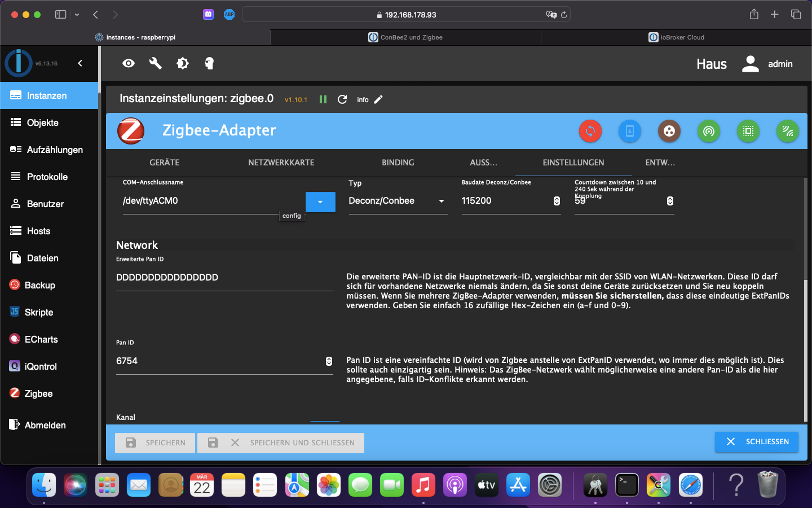Open Finder from the Dock
The image size is (812, 508).
coord(44,484)
